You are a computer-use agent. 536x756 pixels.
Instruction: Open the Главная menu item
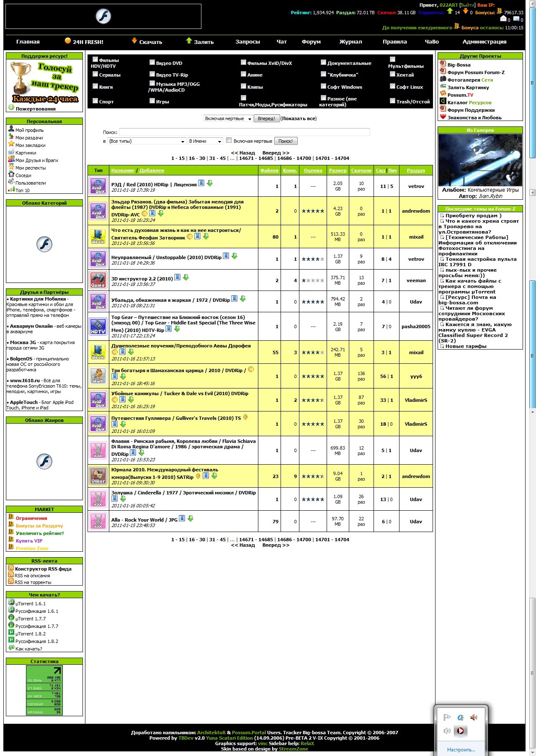click(28, 42)
